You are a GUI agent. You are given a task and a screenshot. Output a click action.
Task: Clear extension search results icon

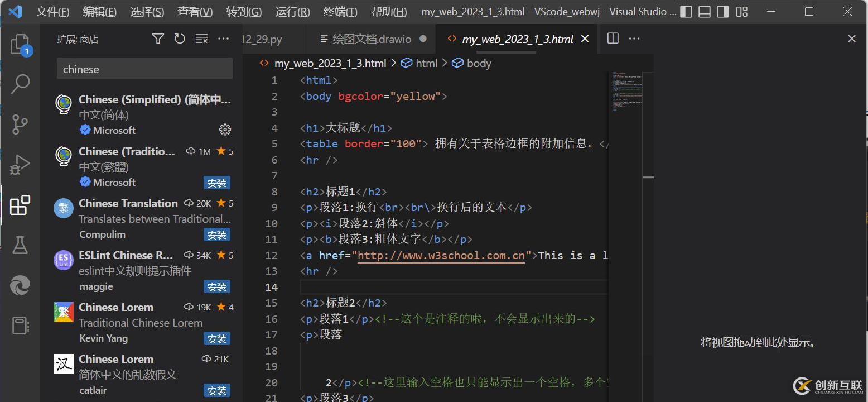[201, 39]
